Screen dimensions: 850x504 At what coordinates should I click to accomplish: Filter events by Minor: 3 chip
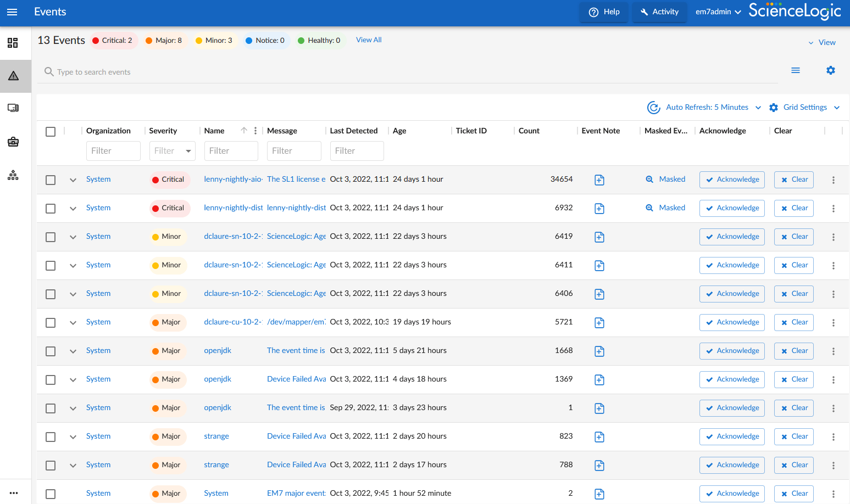(x=214, y=41)
